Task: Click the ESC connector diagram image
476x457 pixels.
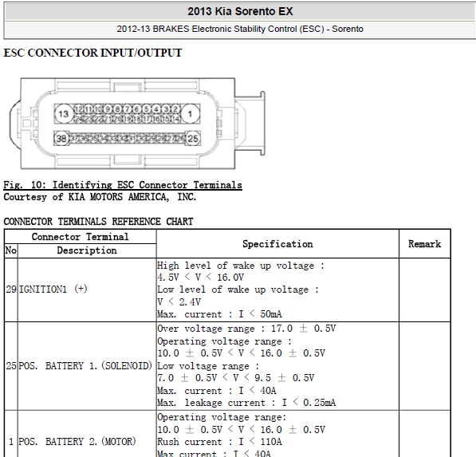Action: click(x=137, y=124)
